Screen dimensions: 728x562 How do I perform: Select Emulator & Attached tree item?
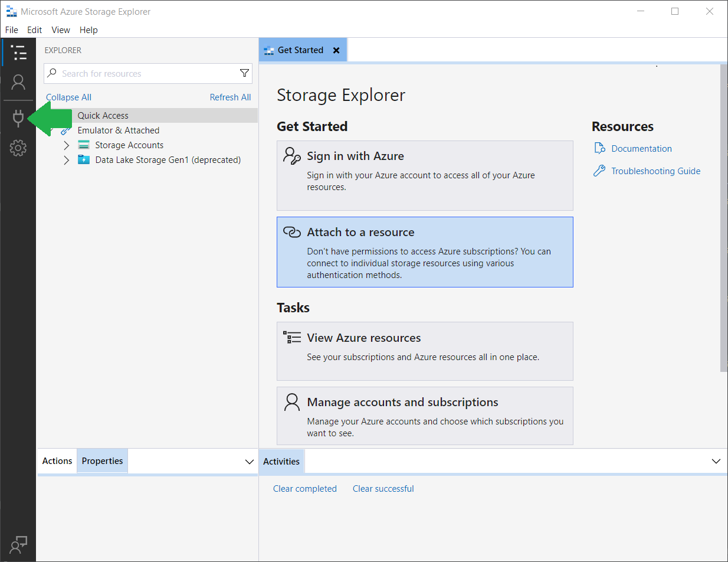pyautogui.click(x=148, y=130)
